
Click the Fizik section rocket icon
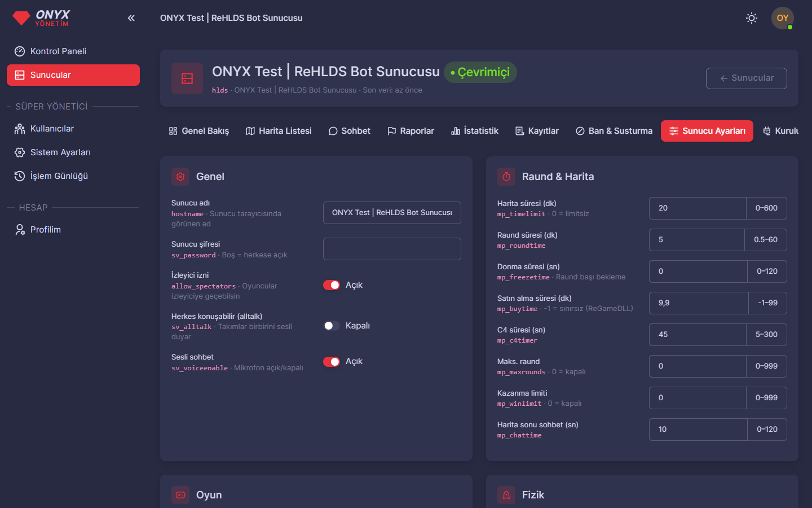(506, 495)
